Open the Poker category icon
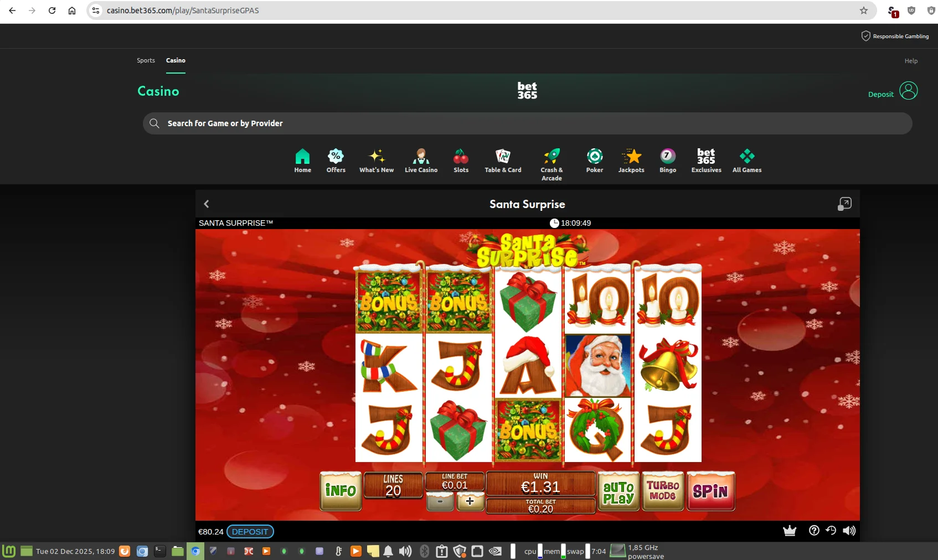This screenshot has height=560, width=938. pos(595,161)
